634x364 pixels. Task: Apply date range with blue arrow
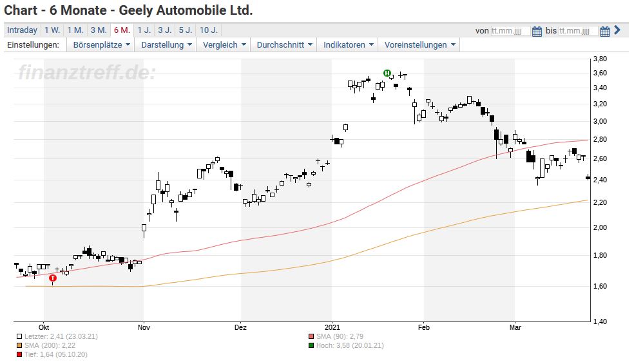pyautogui.click(x=617, y=30)
